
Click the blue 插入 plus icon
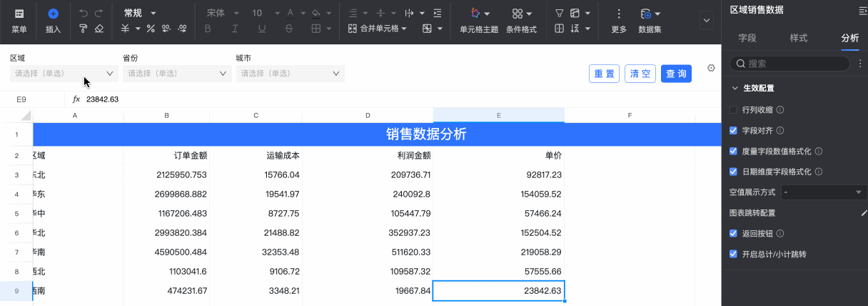click(53, 14)
